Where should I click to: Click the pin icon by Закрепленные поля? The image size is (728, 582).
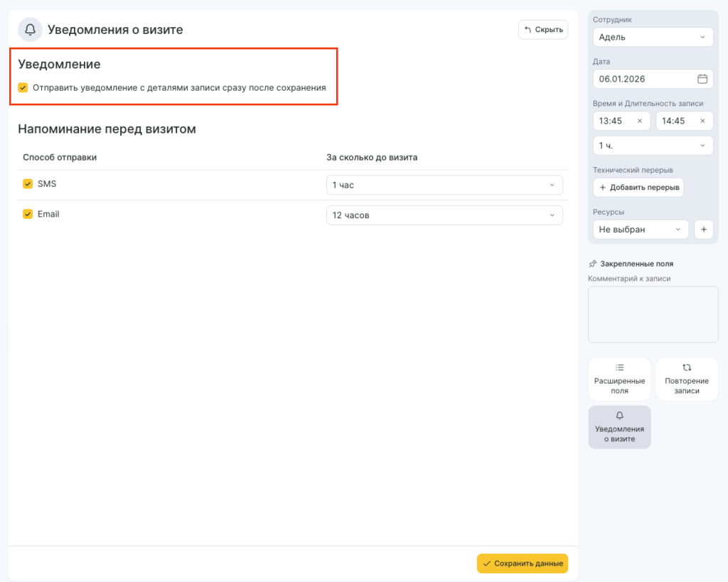pos(593,264)
